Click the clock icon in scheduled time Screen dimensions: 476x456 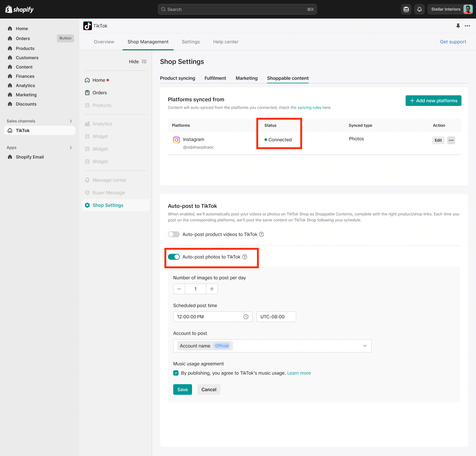pyautogui.click(x=246, y=317)
